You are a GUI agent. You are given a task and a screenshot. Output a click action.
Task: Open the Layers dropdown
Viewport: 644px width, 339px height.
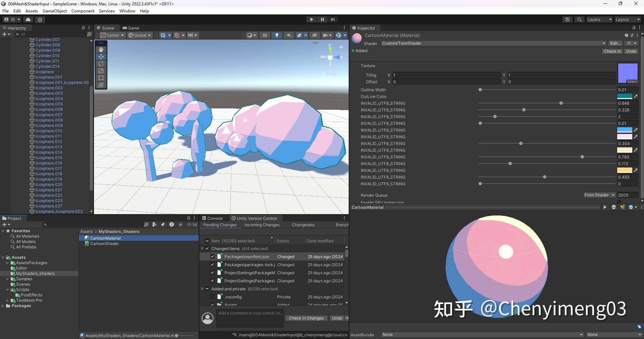599,19
